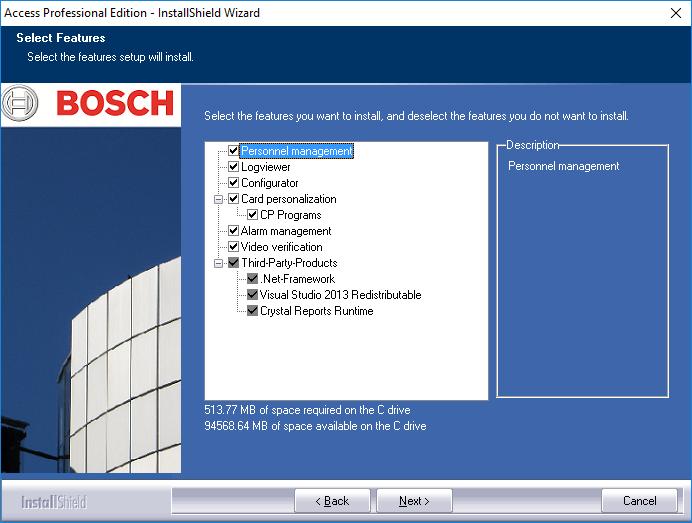Screen dimensions: 692x523
Task: Click the '513.77 MB of space required' text
Action: 307,410
